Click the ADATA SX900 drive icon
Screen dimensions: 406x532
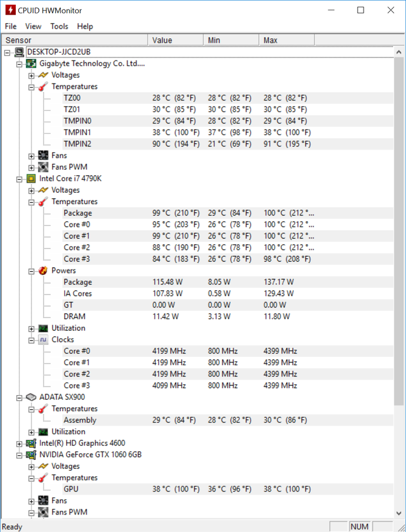(x=31, y=397)
